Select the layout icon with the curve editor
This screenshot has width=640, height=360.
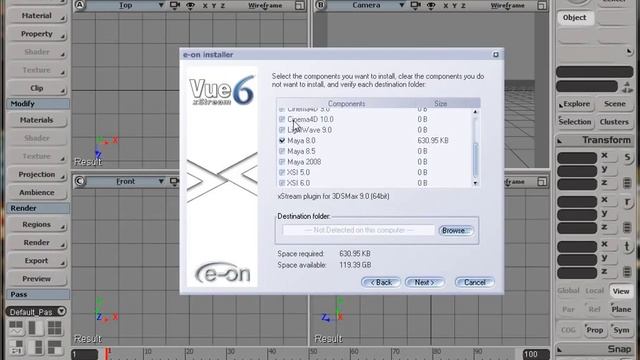16,328
